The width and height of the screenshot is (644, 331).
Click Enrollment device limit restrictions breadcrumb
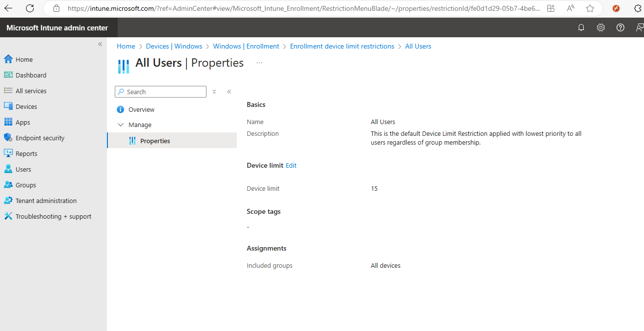[x=342, y=46]
